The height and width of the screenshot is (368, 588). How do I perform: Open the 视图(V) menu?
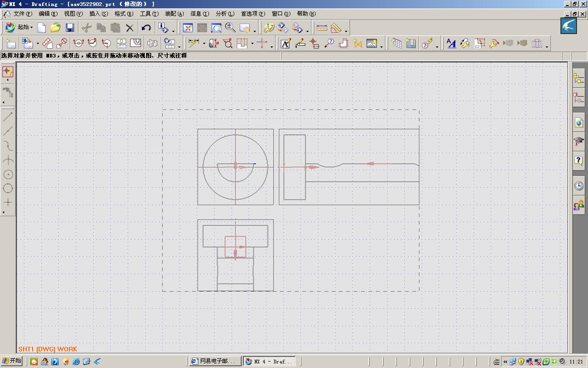tap(73, 14)
